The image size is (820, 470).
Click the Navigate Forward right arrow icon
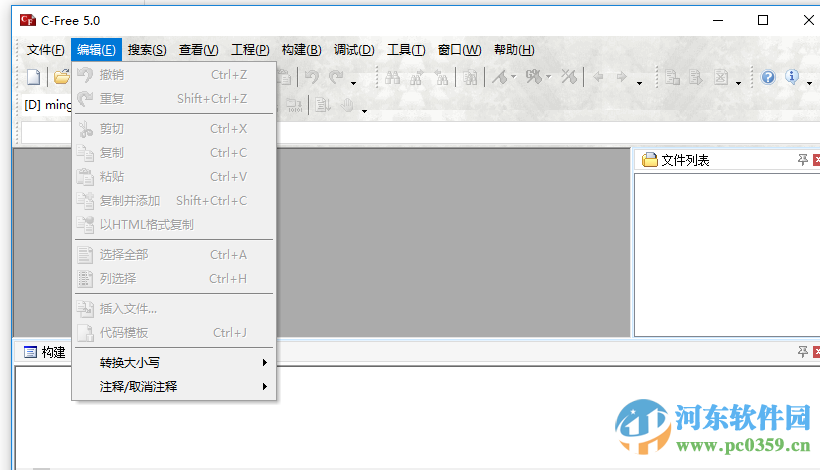pos(621,77)
